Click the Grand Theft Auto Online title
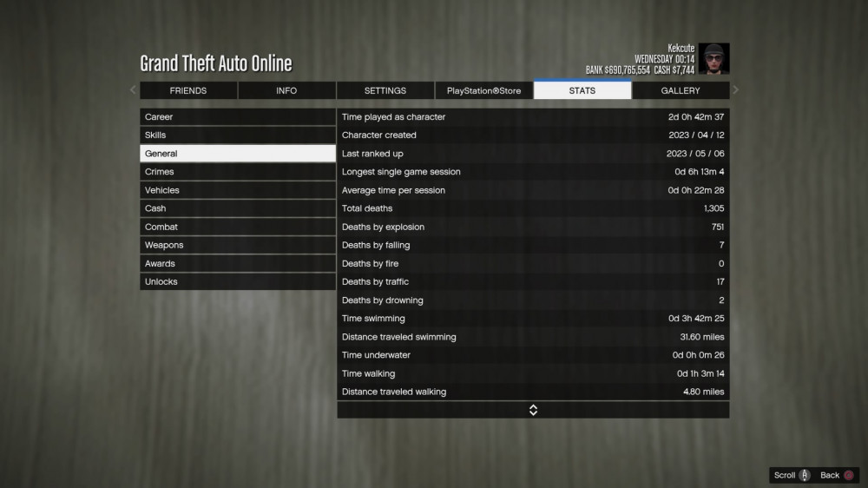This screenshot has width=868, height=488. (x=216, y=63)
